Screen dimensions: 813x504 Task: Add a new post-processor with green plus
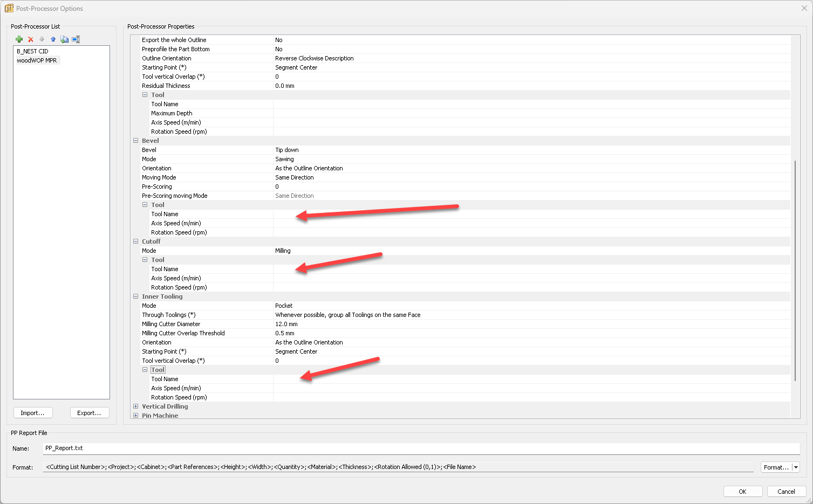pyautogui.click(x=19, y=39)
